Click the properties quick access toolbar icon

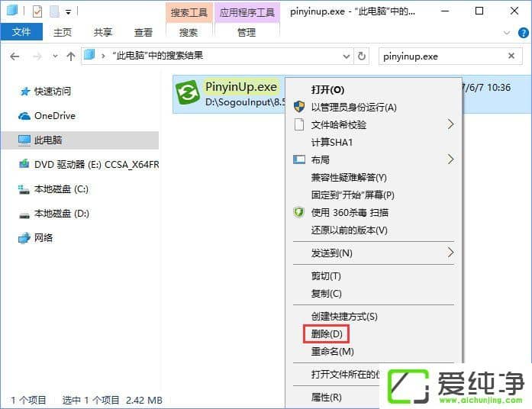pyautogui.click(x=37, y=11)
